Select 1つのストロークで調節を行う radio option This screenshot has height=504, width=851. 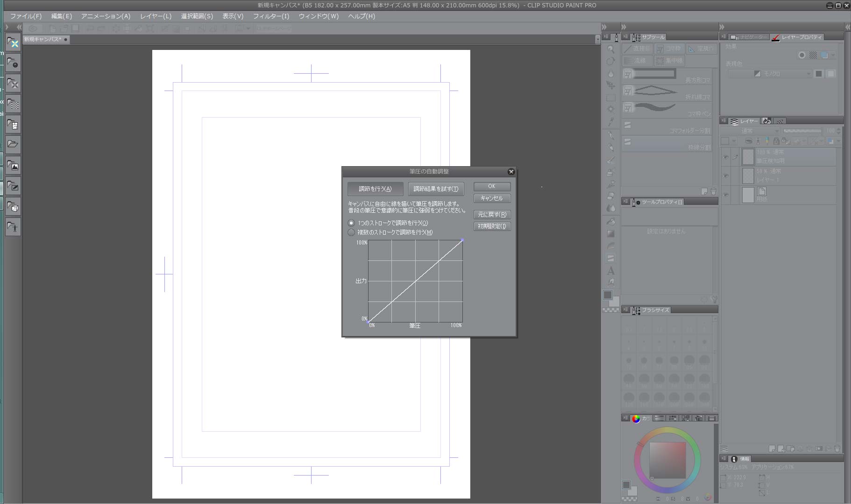351,223
